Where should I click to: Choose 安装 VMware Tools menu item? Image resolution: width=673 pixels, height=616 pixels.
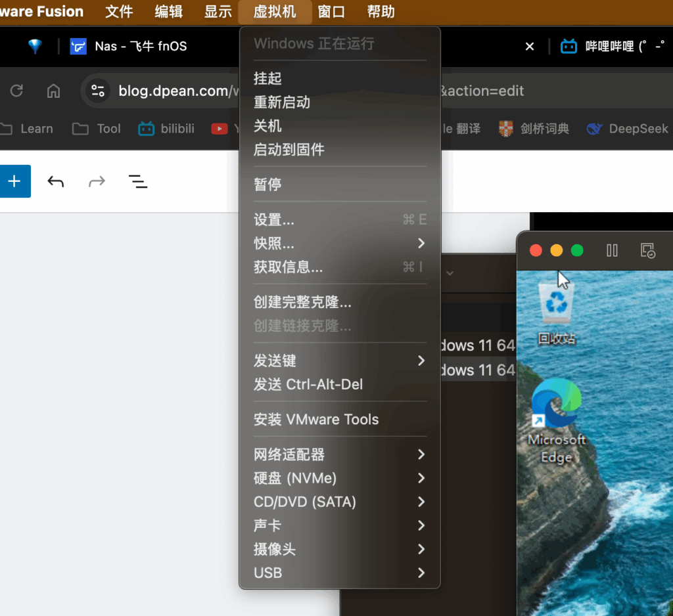(316, 419)
